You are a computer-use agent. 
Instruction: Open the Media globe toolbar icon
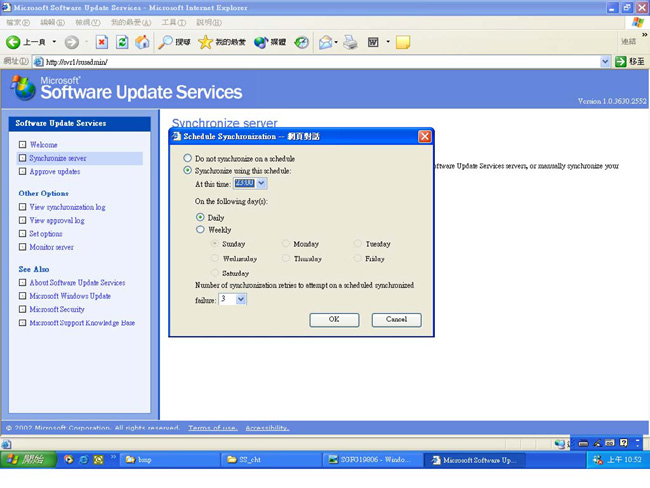point(261,42)
